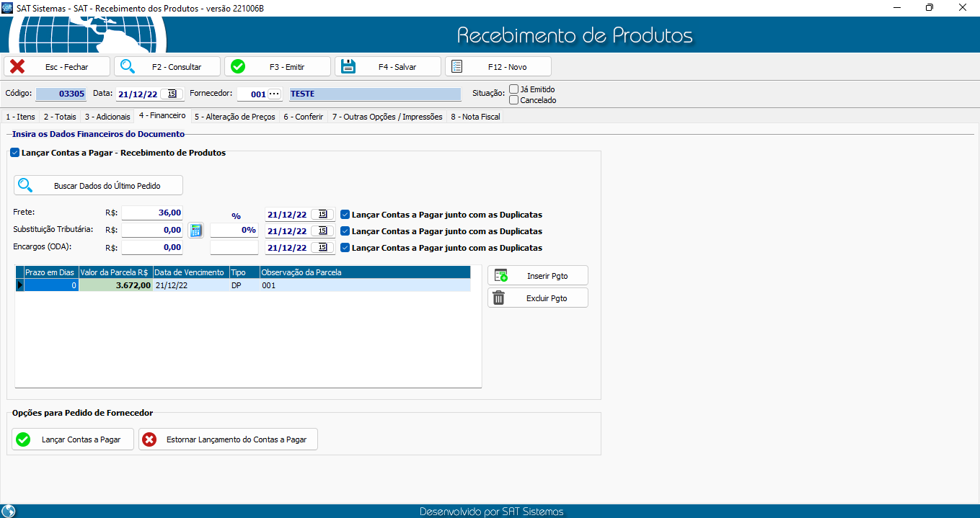980x518 pixels.
Task: Open the calendar icon on the Frete date
Action: point(322,215)
